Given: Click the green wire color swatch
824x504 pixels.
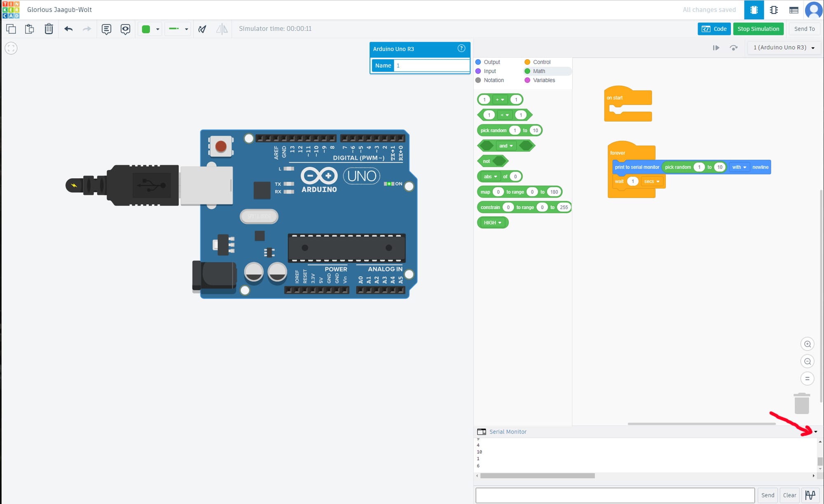Looking at the screenshot, I should pyautogui.click(x=146, y=29).
